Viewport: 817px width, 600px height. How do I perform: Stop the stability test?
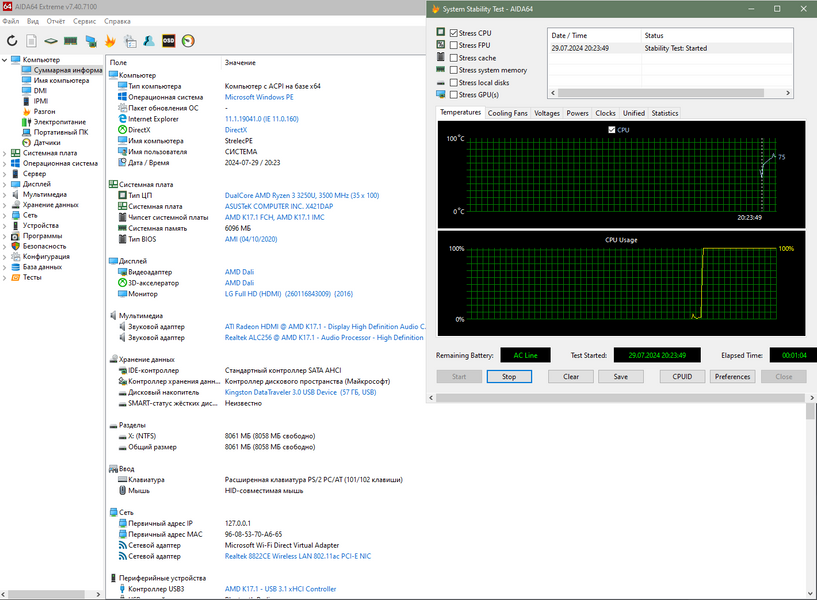click(x=509, y=377)
